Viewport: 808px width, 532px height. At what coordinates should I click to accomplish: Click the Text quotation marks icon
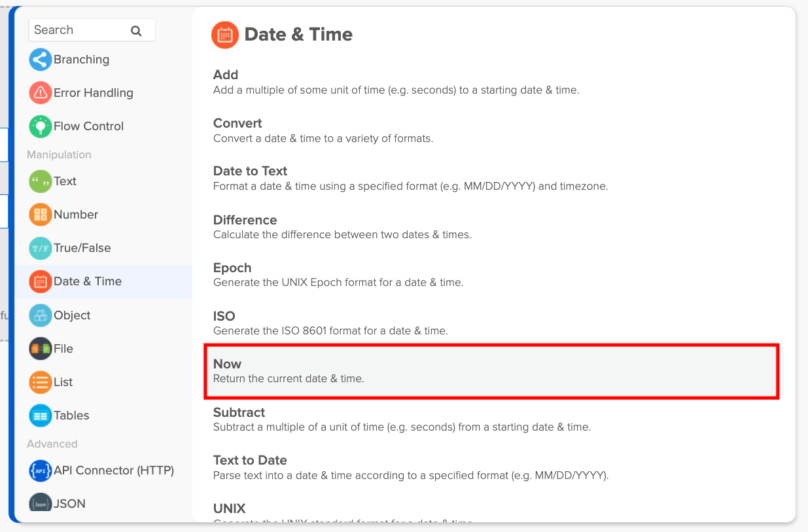[x=40, y=181]
